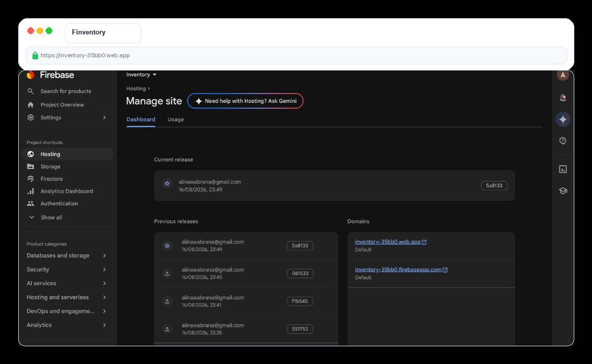Screen dimensions: 592x364
Task: Click the Current release label
Action: (173, 160)
